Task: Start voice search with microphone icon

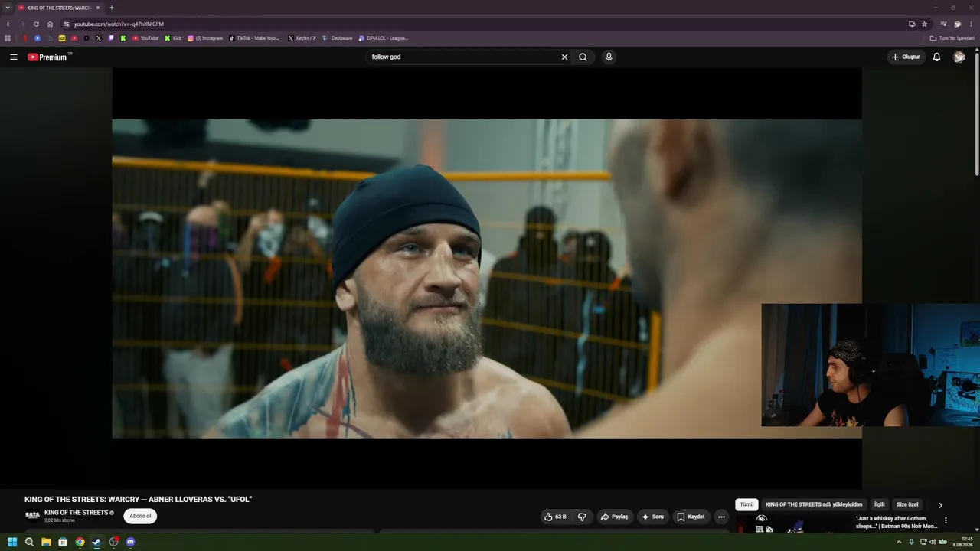Action: tap(609, 57)
